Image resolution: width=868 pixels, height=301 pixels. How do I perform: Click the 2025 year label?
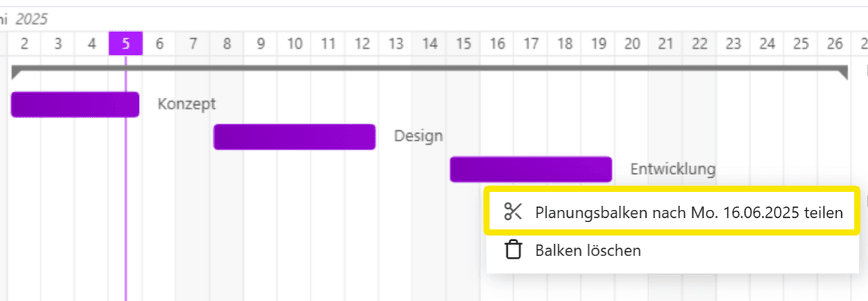33,19
